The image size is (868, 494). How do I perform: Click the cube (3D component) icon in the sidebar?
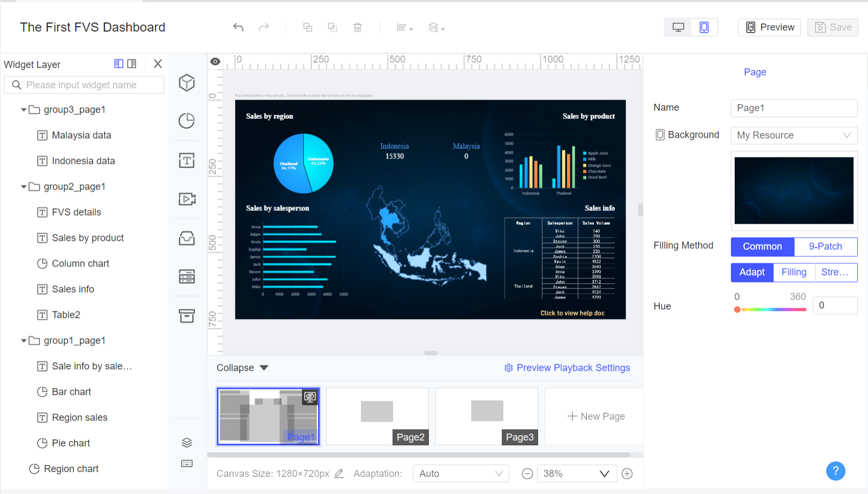[x=186, y=83]
